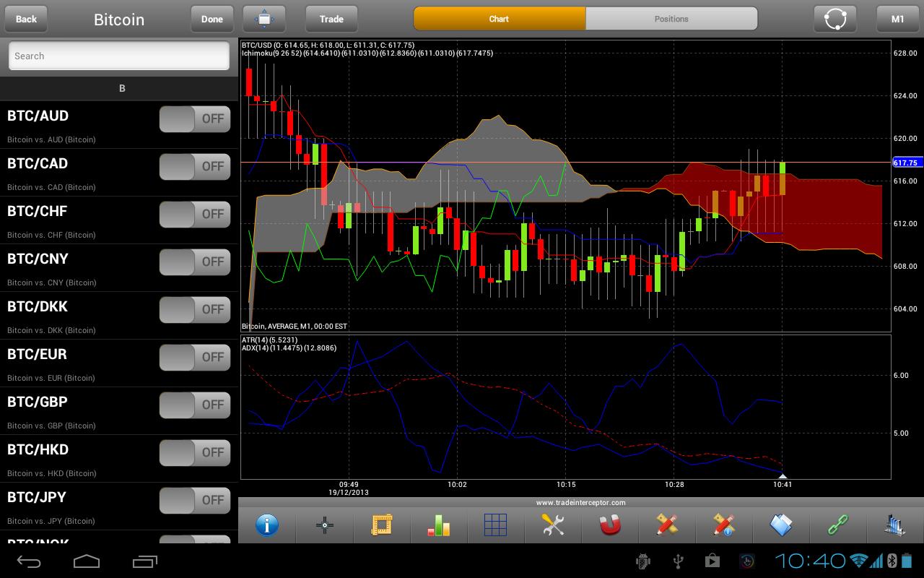This screenshot has width=924, height=578.
Task: Enable the red magnet snap tool
Action: [610, 525]
